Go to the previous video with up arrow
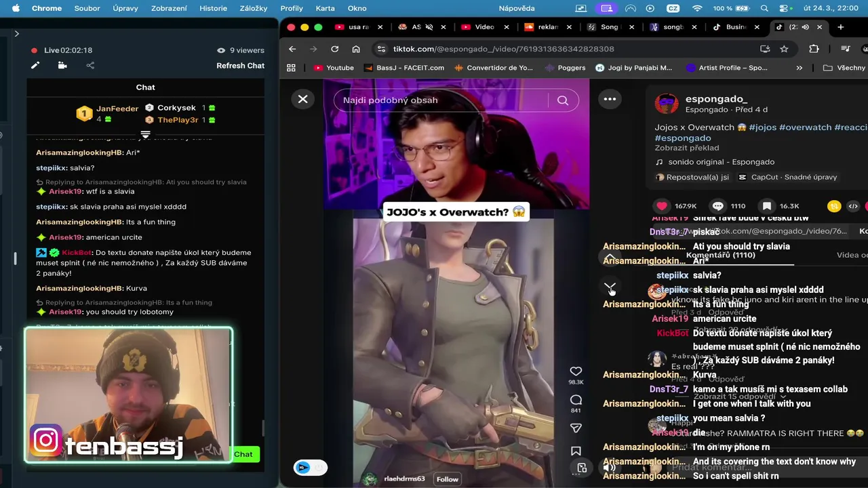Screen dimensions: 868x488 610,257
